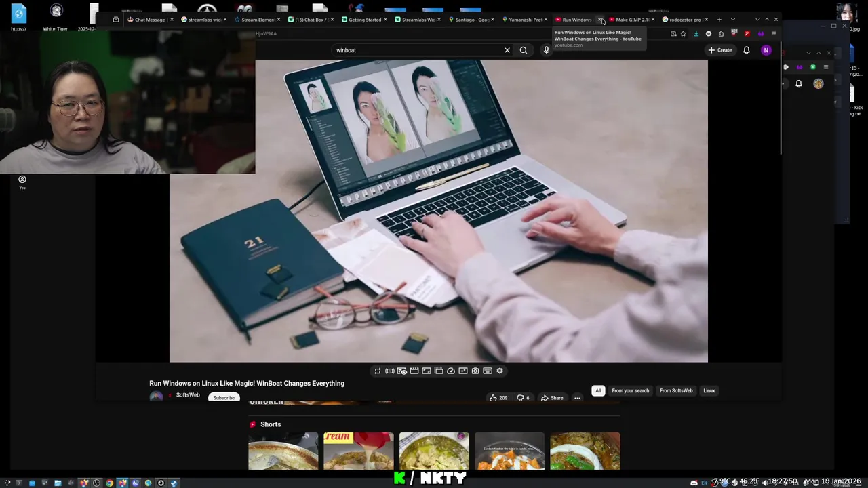This screenshot has height=488, width=868.
Task: Open more actions ellipsis menu
Action: [577, 398]
